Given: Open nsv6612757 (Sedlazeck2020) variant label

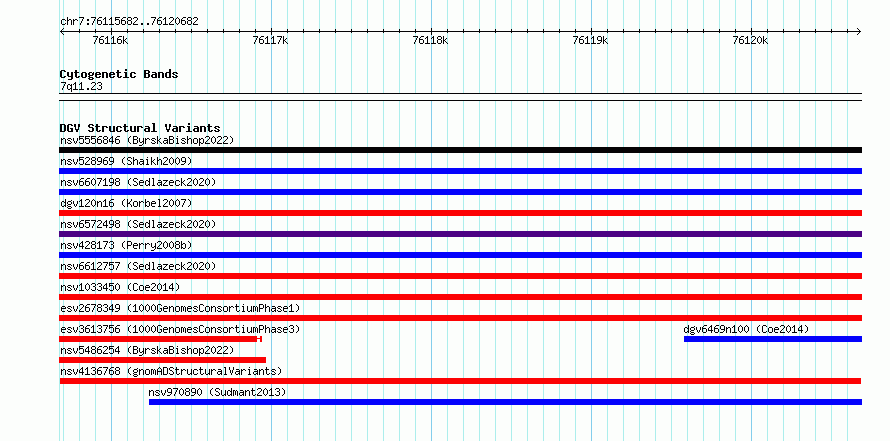Looking at the screenshot, I should [x=138, y=266].
